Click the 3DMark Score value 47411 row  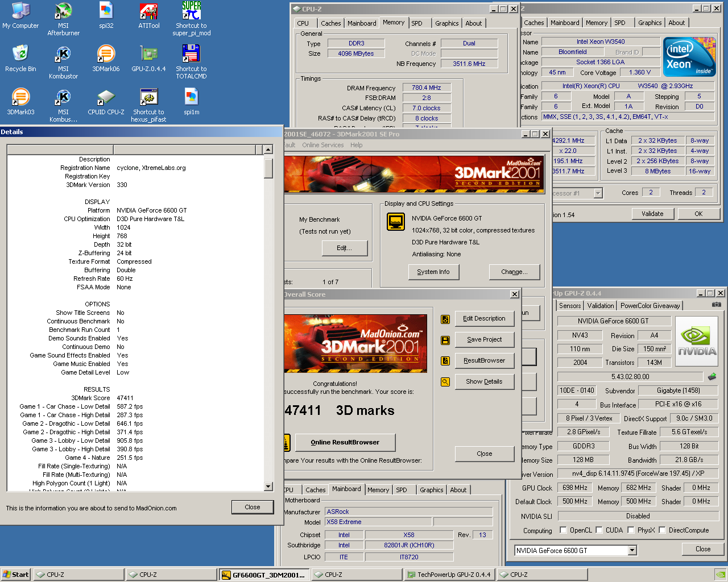[125, 398]
